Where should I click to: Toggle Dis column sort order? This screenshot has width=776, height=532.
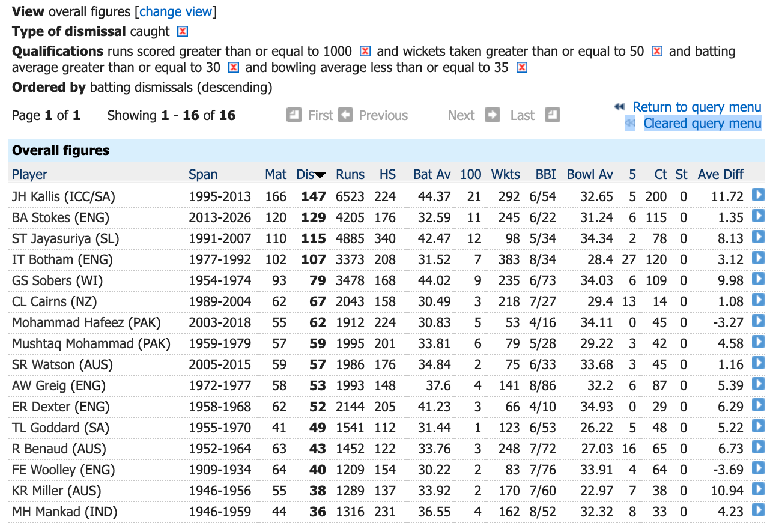(x=311, y=174)
